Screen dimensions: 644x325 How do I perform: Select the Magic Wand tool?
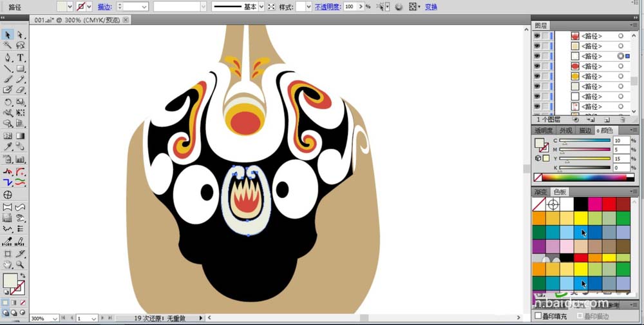8,46
